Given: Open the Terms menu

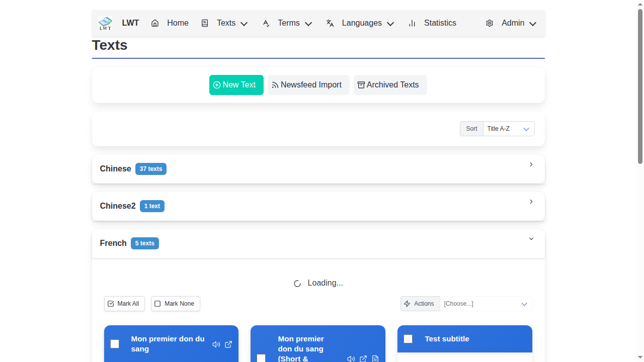Looking at the screenshot, I should (x=287, y=23).
